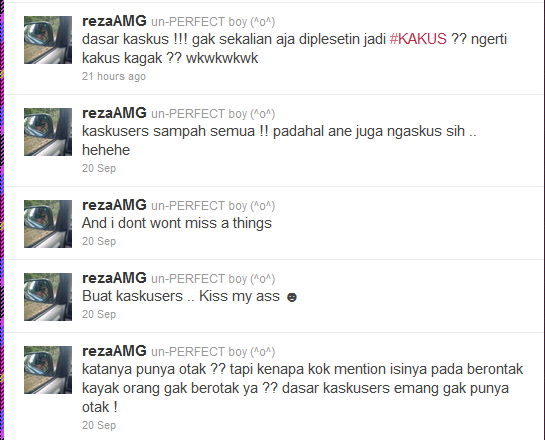545x440 pixels.
Task: Open the '21 hours ago' timestamp
Action: [114, 76]
